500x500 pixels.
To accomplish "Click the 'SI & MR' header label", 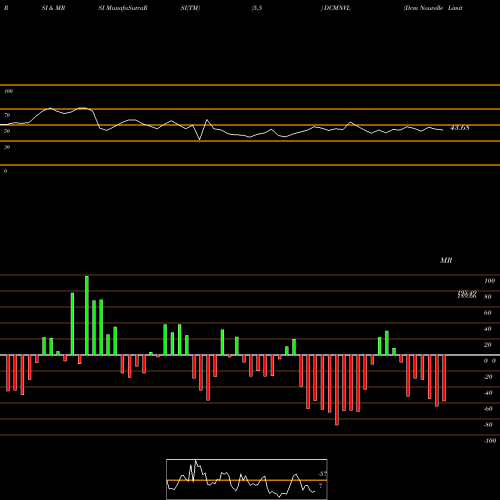I will tap(53, 8).
